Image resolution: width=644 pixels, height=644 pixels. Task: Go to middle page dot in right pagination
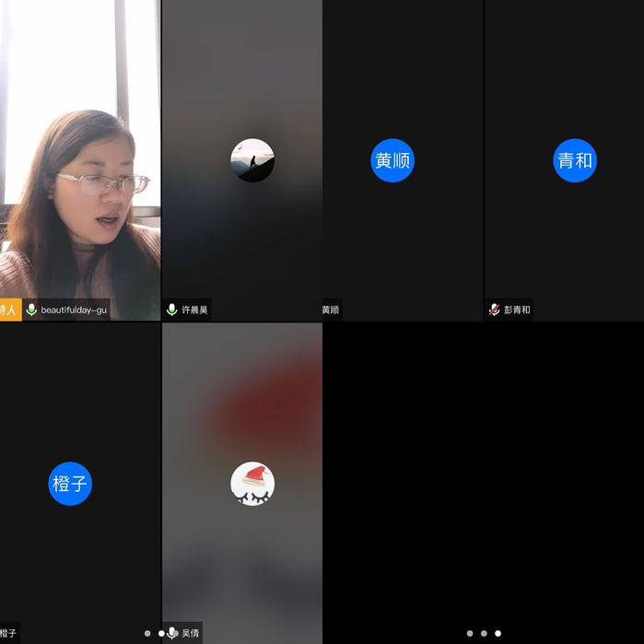coord(484,633)
